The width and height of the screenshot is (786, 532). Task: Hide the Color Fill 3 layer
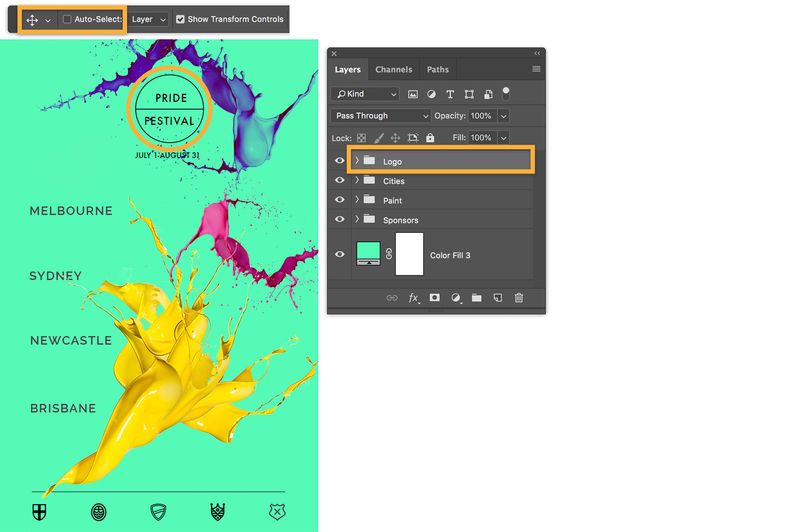(340, 254)
